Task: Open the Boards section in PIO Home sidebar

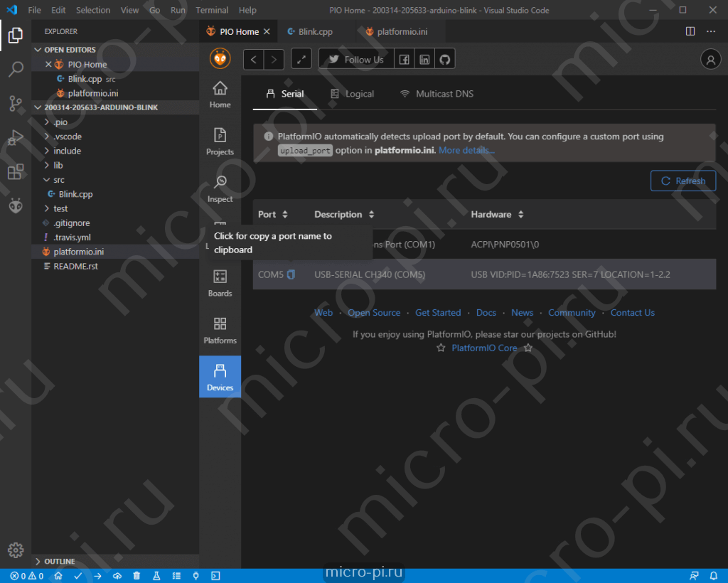Action: pos(220,282)
